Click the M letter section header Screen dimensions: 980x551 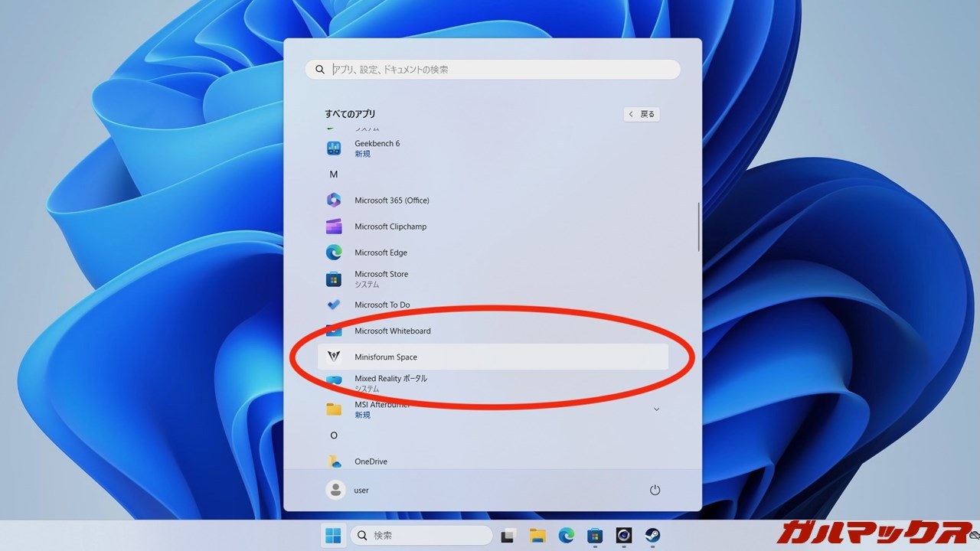coord(334,174)
